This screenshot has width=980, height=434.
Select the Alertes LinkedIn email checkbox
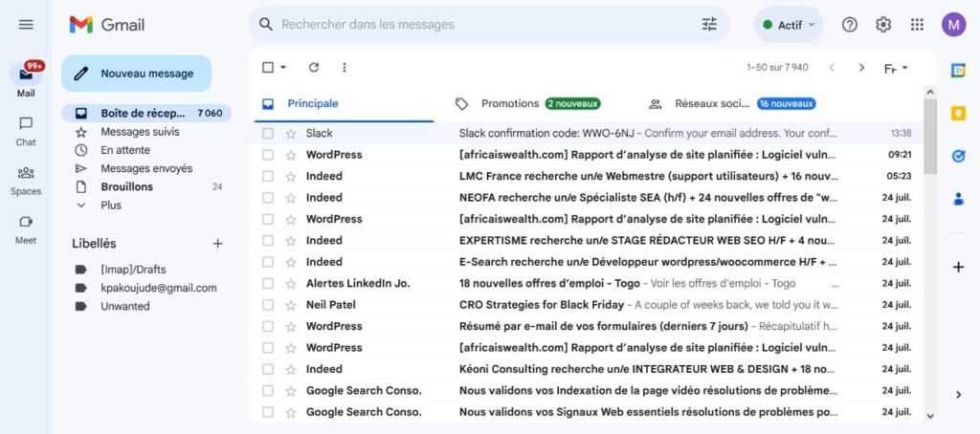click(268, 284)
